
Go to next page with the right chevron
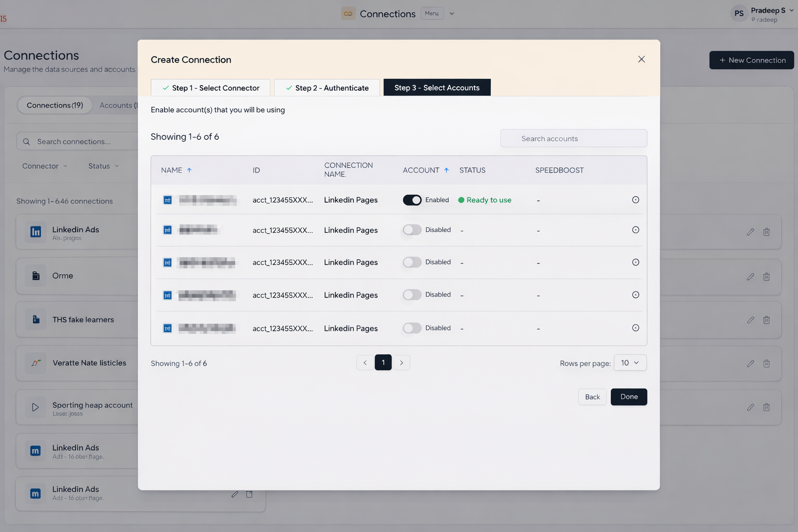[x=402, y=363]
